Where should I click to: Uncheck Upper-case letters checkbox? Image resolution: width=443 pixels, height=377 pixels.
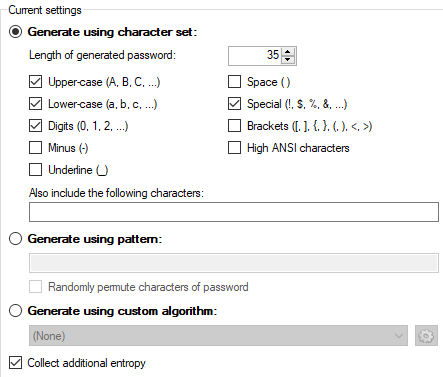point(35,82)
